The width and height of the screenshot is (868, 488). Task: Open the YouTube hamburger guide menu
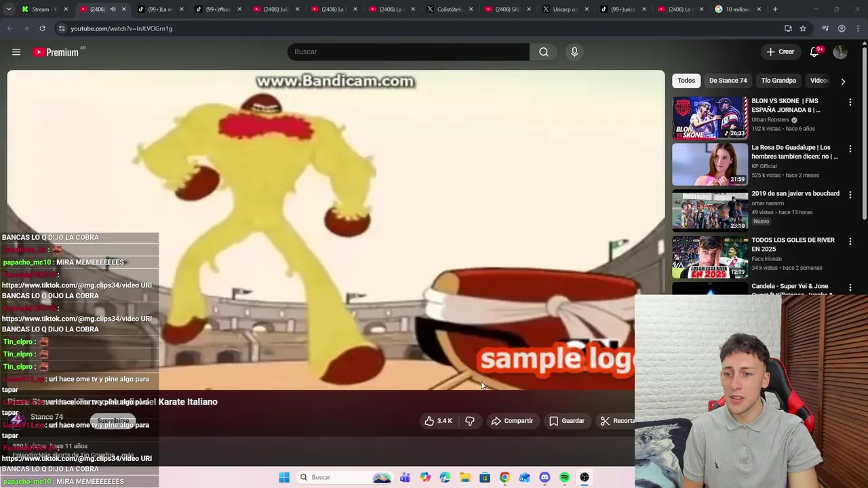16,52
